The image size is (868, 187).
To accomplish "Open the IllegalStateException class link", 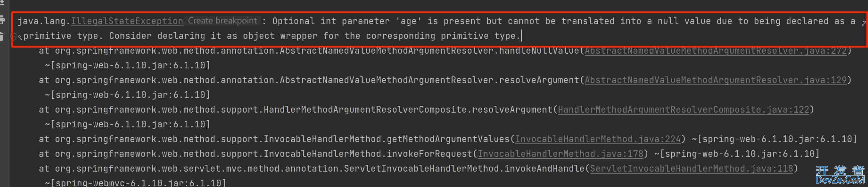I will (x=127, y=21).
